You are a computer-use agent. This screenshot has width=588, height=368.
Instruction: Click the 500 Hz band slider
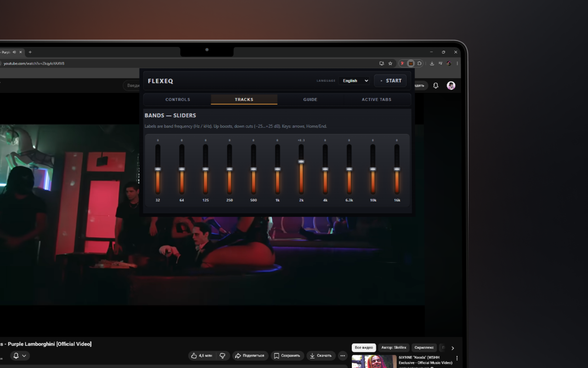[253, 169]
